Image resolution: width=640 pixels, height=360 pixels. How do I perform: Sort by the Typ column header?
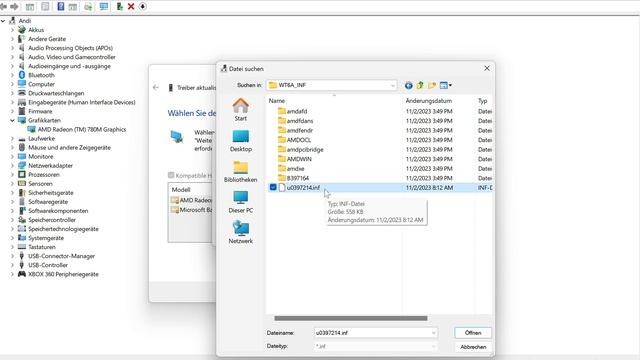(482, 100)
